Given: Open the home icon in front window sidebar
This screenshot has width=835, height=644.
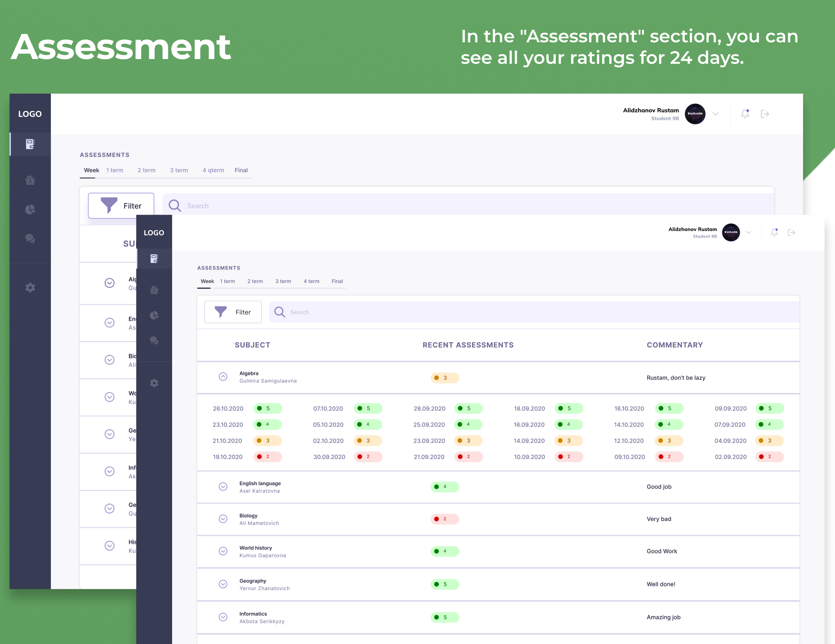Looking at the screenshot, I should 154,290.
